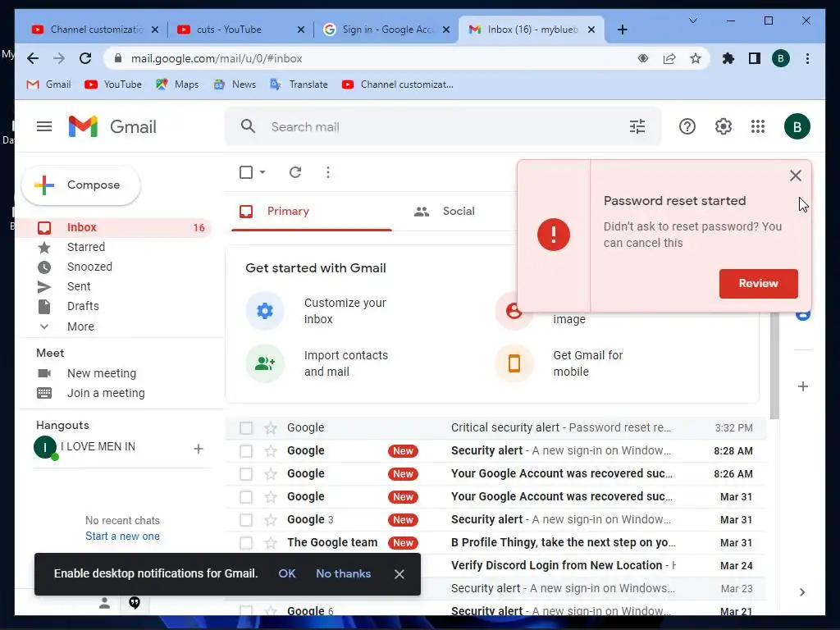Open Starred in the sidebar

[x=85, y=247]
